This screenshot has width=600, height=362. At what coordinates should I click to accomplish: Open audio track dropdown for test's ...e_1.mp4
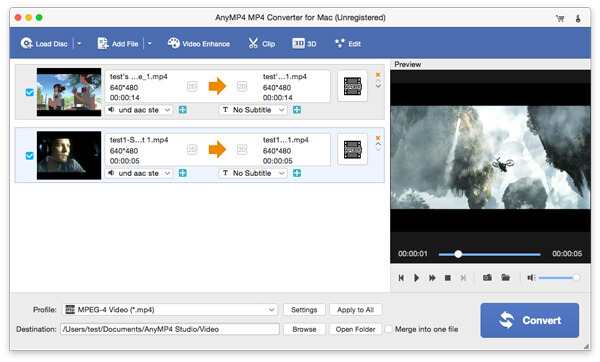tap(139, 110)
